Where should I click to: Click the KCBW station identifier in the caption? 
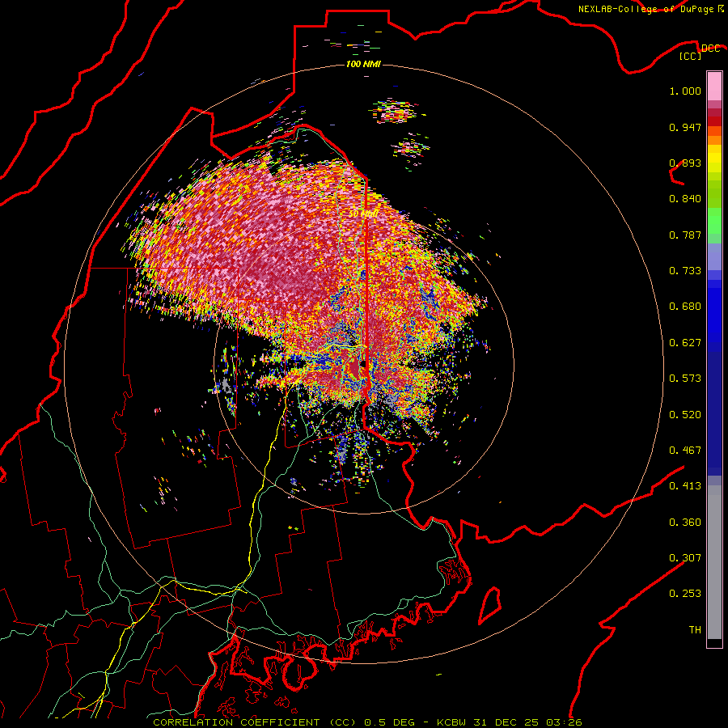pyautogui.click(x=453, y=722)
